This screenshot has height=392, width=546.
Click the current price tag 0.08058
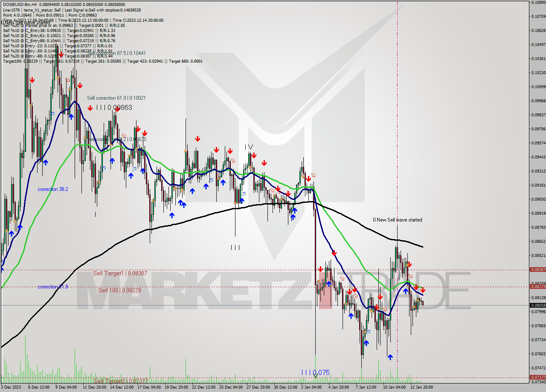pos(537,305)
